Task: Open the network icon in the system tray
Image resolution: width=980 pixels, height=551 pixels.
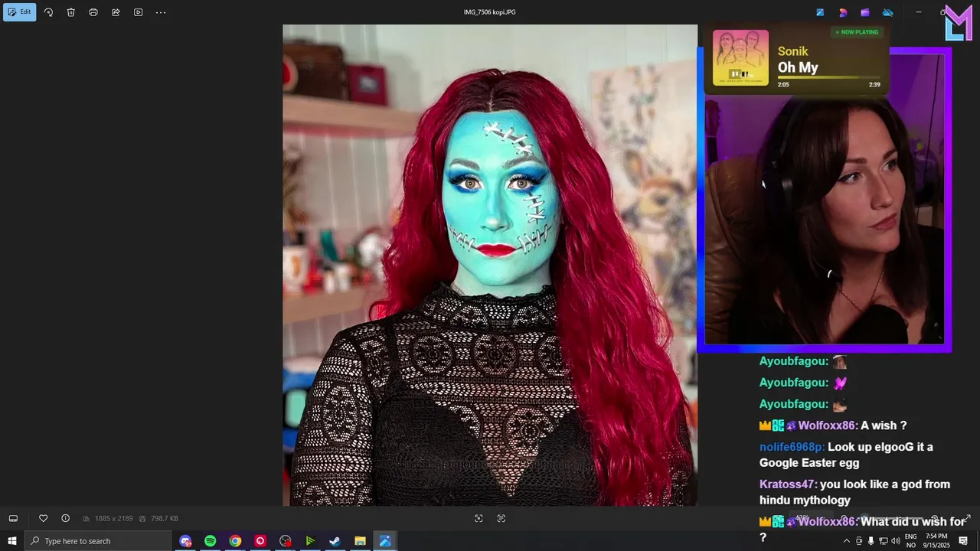Action: click(884, 541)
